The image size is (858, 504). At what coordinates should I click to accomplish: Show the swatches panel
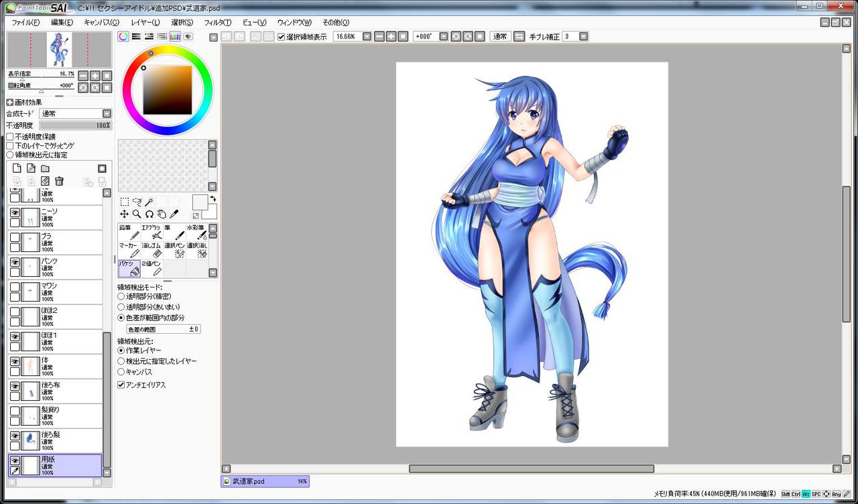pos(175,36)
